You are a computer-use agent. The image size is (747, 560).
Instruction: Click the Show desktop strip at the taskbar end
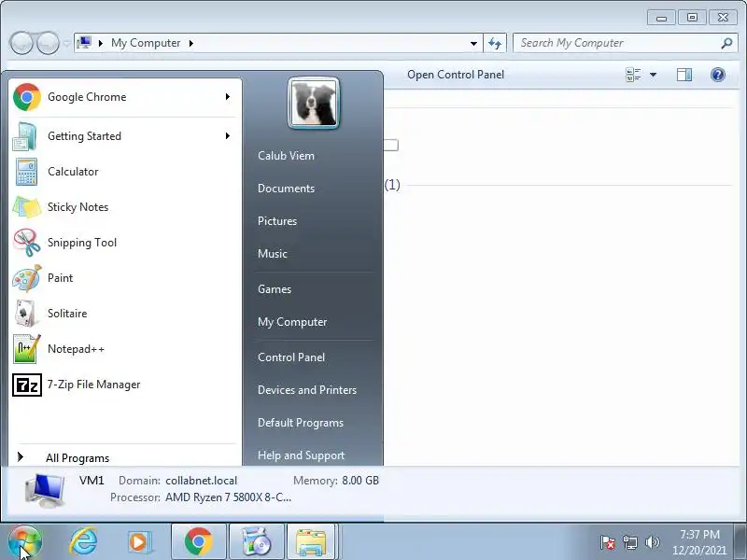coord(740,542)
